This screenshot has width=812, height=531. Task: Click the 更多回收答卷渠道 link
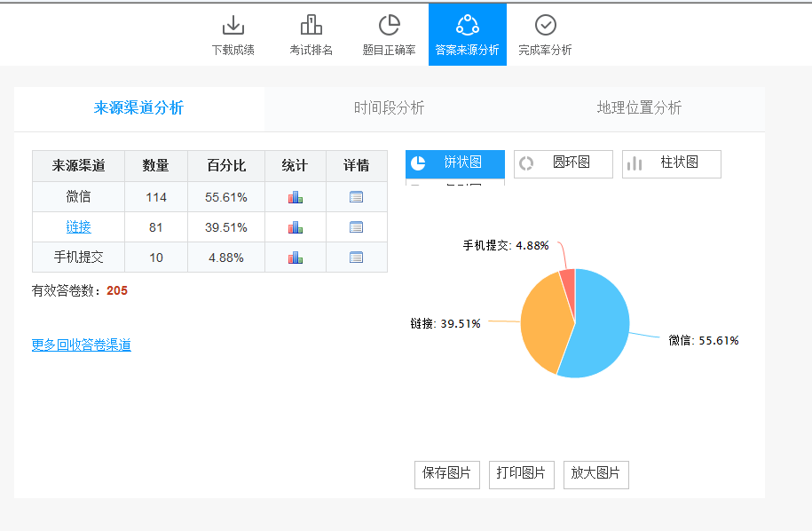81,345
